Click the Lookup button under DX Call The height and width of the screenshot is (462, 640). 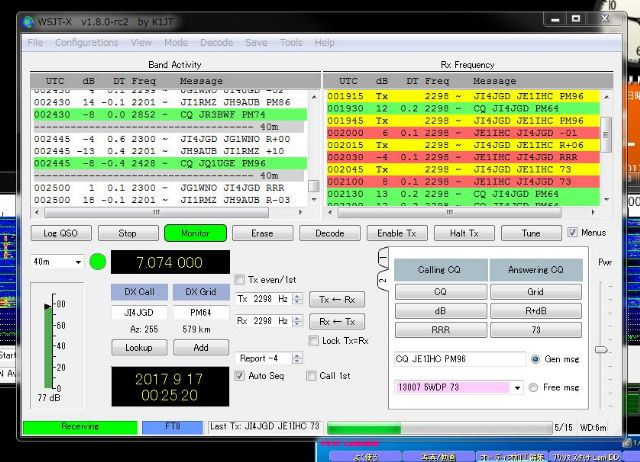(139, 347)
